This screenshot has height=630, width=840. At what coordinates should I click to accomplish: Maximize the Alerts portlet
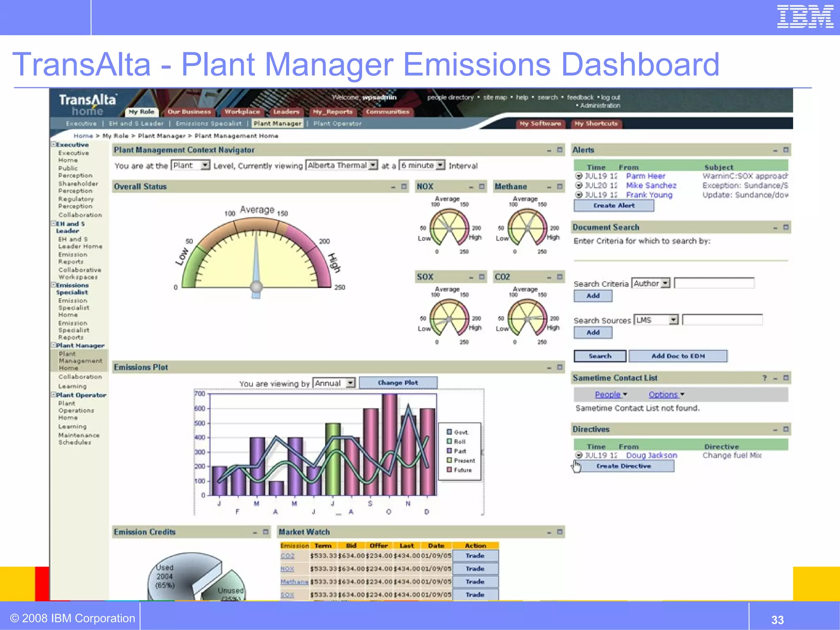coord(786,150)
